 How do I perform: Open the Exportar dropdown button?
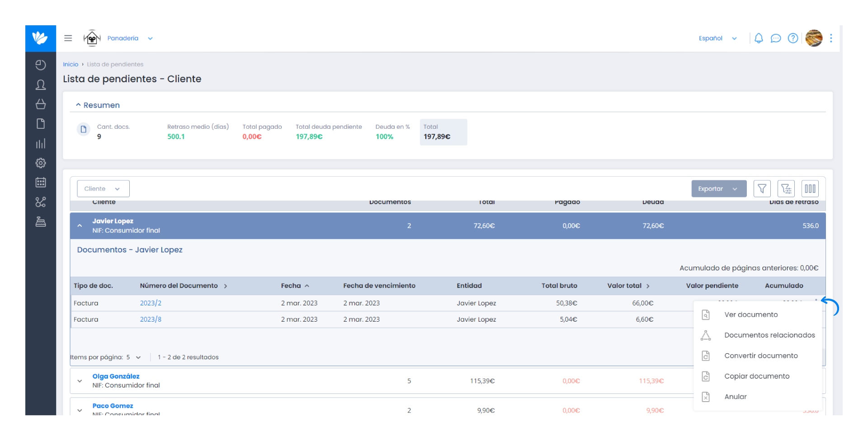pyautogui.click(x=719, y=189)
